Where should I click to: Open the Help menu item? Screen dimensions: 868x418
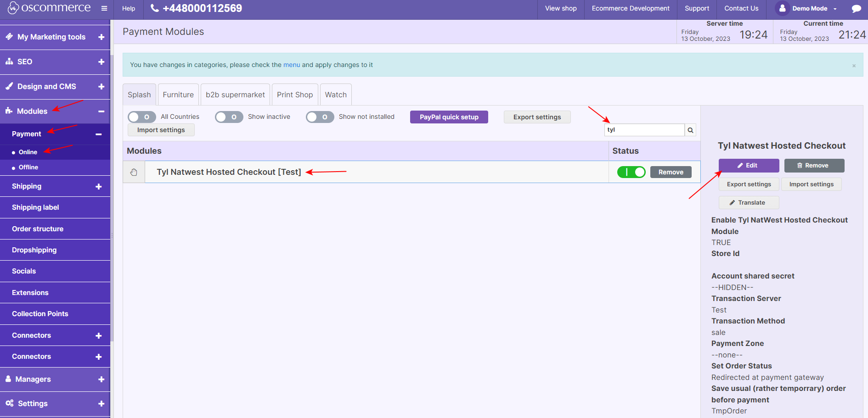click(x=129, y=8)
